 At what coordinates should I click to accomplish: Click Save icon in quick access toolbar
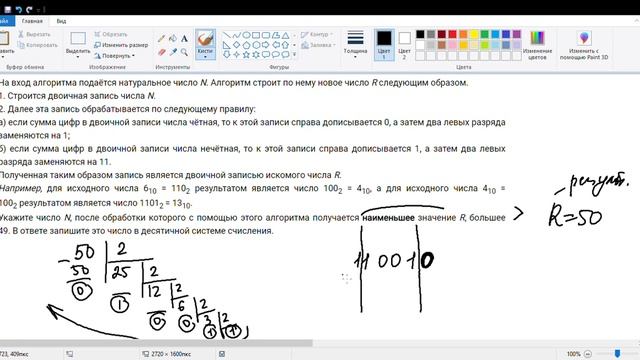tap(7, 9)
